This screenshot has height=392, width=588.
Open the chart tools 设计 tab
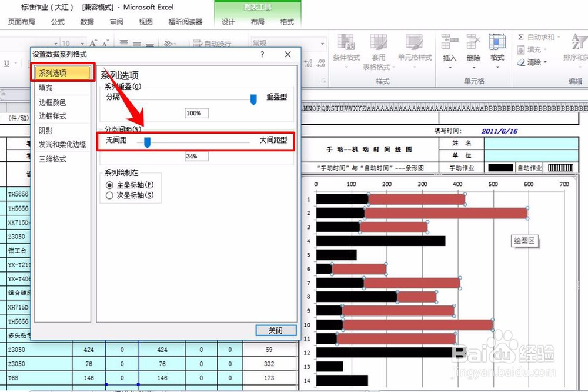[228, 22]
